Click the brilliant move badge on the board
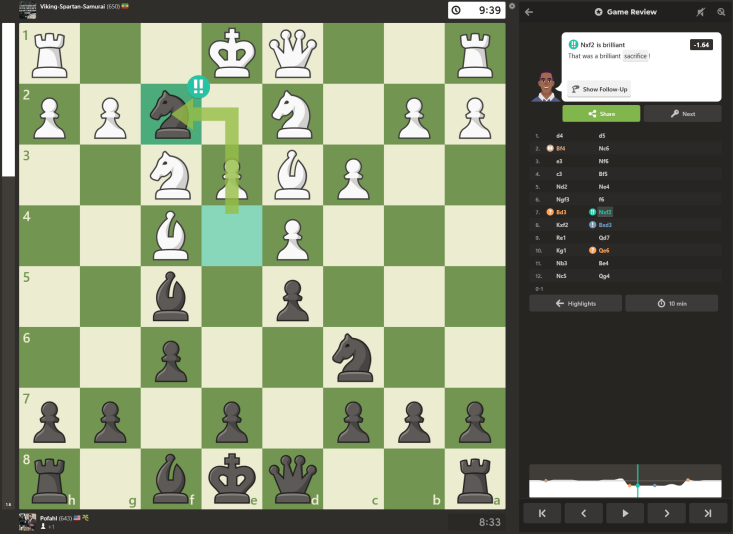 coord(198,87)
